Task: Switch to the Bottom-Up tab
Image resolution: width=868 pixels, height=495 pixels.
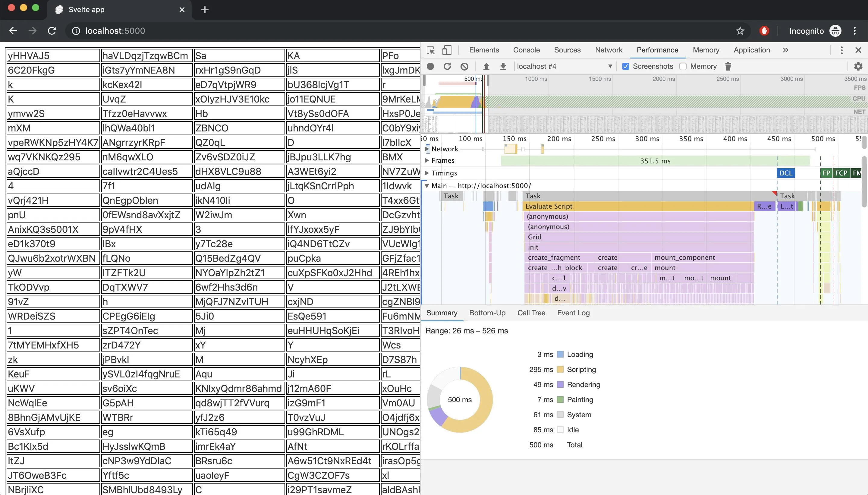Action: (487, 313)
